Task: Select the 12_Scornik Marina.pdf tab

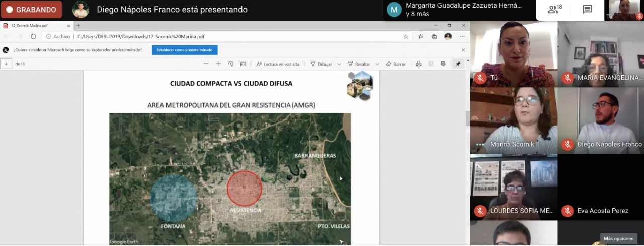Action: point(35,26)
